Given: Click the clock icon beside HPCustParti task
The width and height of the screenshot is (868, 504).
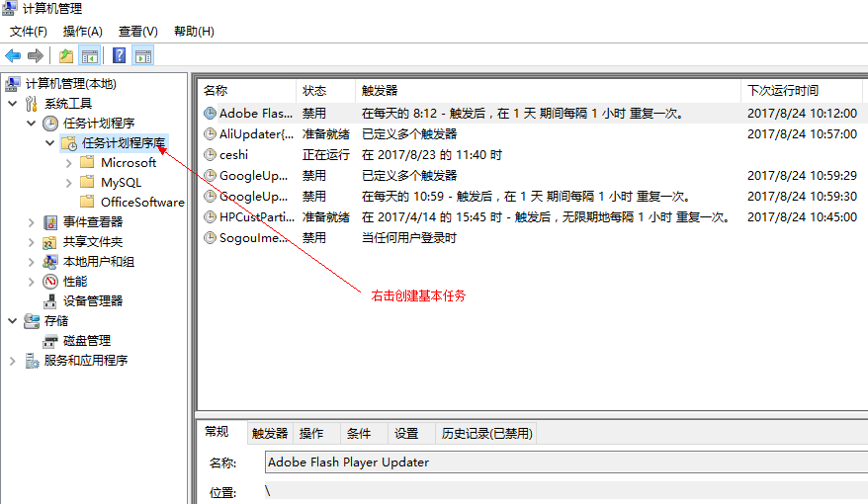Looking at the screenshot, I should (210, 216).
